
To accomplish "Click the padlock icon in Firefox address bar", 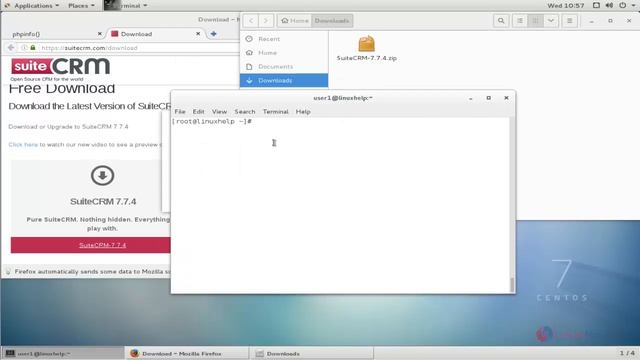I will coord(33,48).
